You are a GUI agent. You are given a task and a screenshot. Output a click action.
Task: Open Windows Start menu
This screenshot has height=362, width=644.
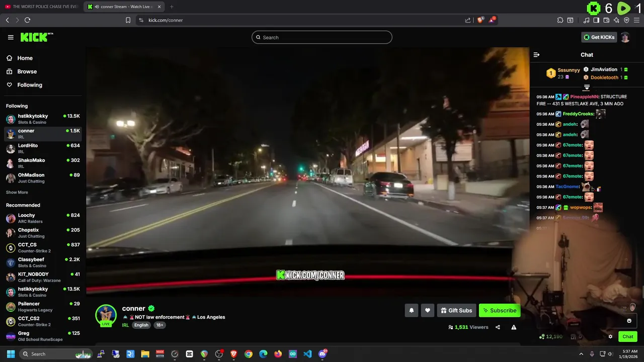[11, 354]
